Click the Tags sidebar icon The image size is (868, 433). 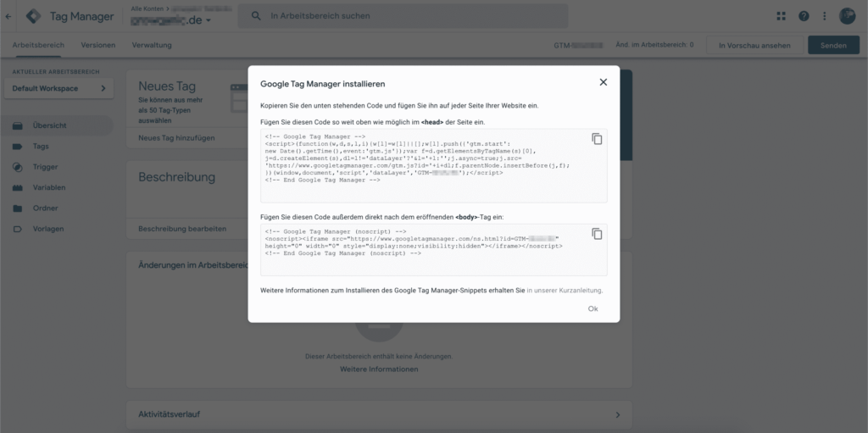[18, 147]
